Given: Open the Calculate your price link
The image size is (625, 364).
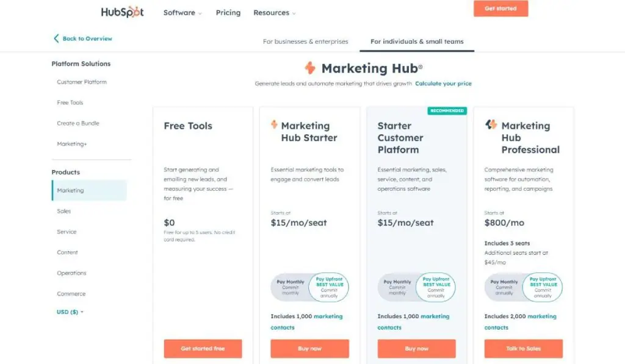Looking at the screenshot, I should (443, 84).
